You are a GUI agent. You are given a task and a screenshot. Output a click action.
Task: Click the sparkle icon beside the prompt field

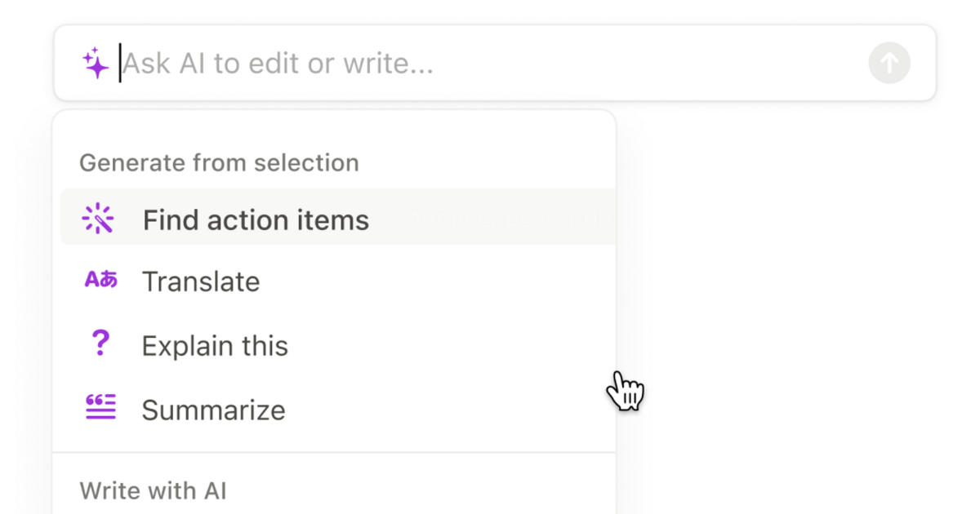click(96, 60)
